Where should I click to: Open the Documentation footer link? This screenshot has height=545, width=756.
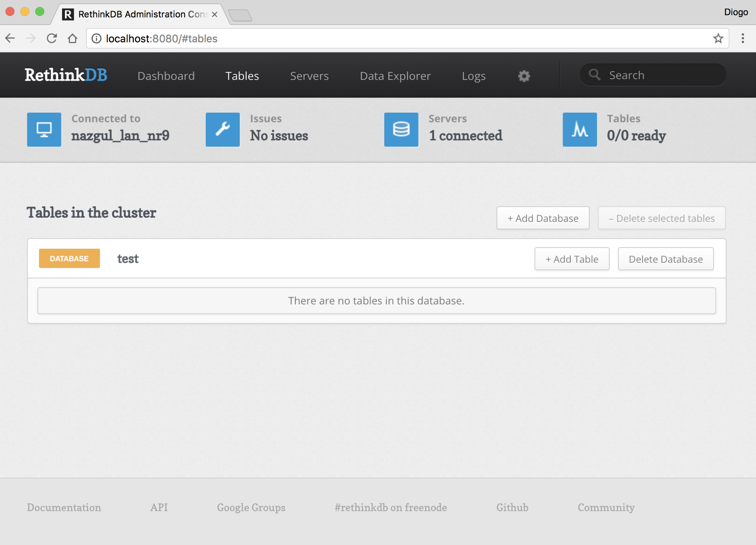coord(64,508)
